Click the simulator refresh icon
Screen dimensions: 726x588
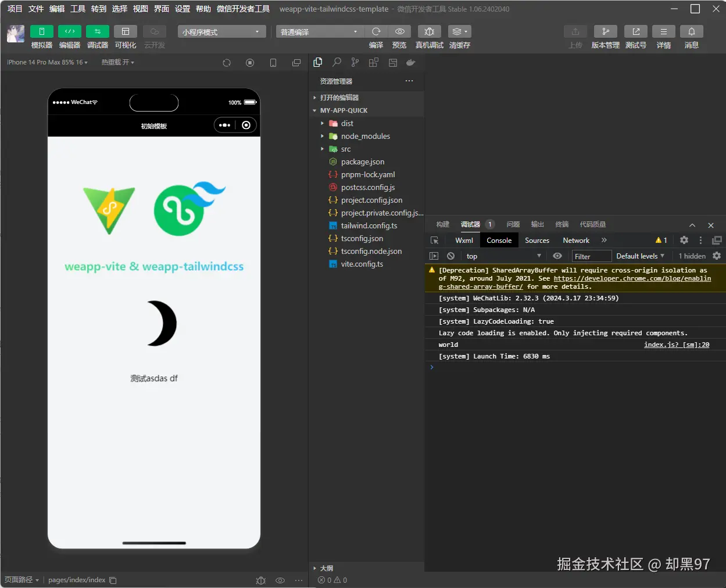tap(227, 63)
